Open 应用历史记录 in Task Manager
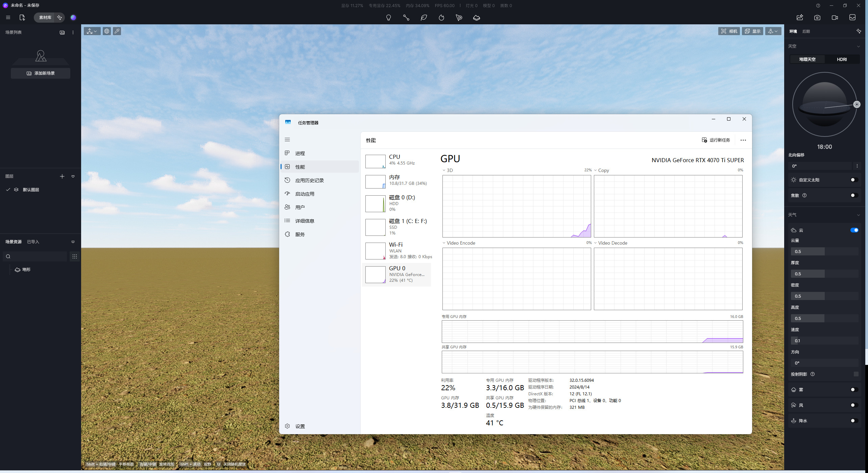The image size is (868, 473). pyautogui.click(x=319, y=180)
